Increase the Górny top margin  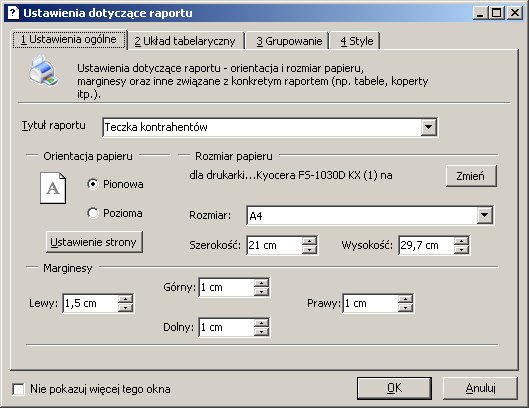pos(261,283)
